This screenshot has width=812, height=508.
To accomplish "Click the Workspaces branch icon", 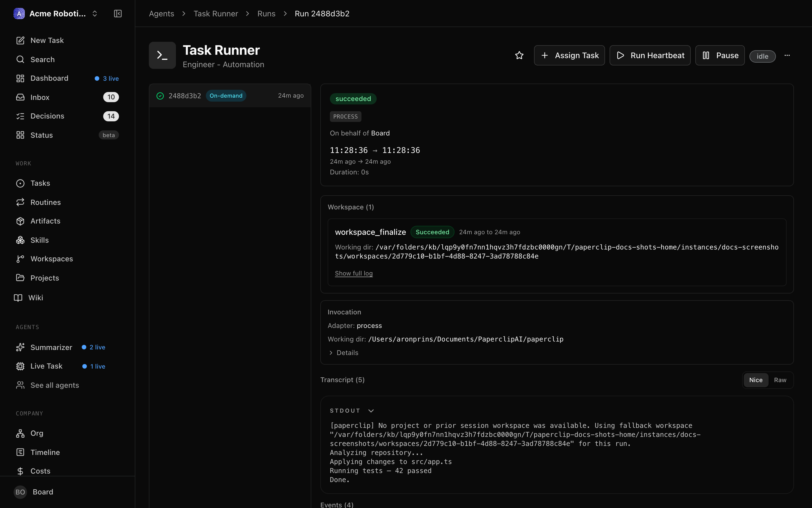I will tap(20, 259).
